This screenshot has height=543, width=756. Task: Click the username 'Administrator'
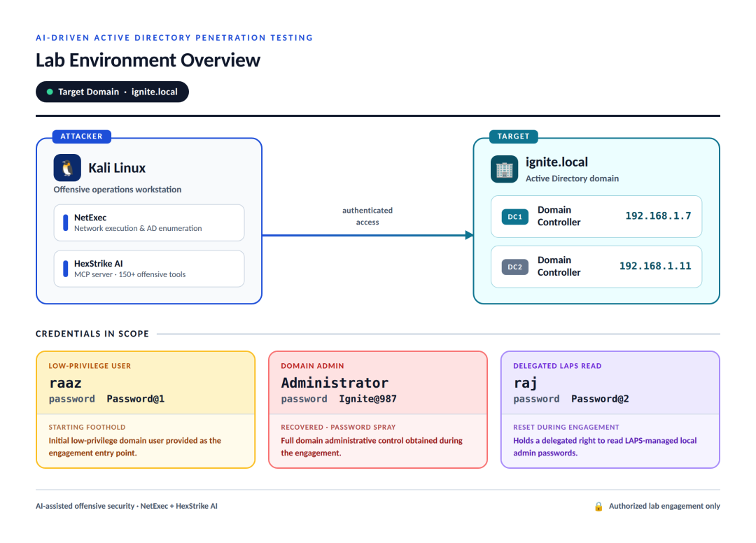point(335,383)
